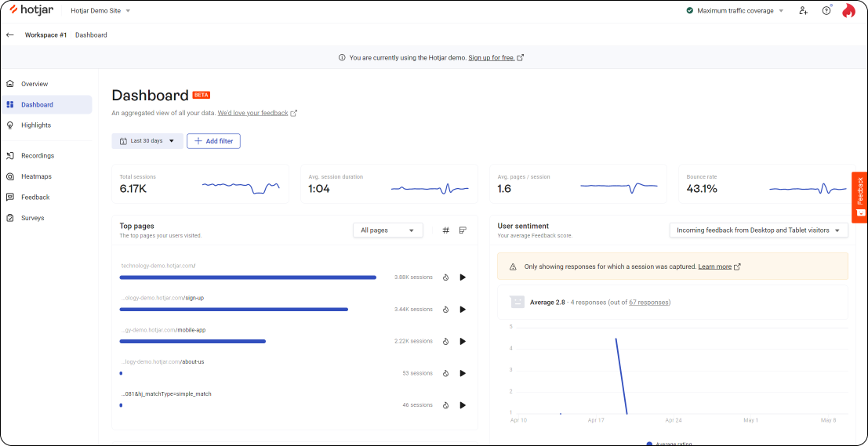Click the 2.22K sessions bar for mobile-app
The width and height of the screenshot is (868, 446).
(x=193, y=342)
